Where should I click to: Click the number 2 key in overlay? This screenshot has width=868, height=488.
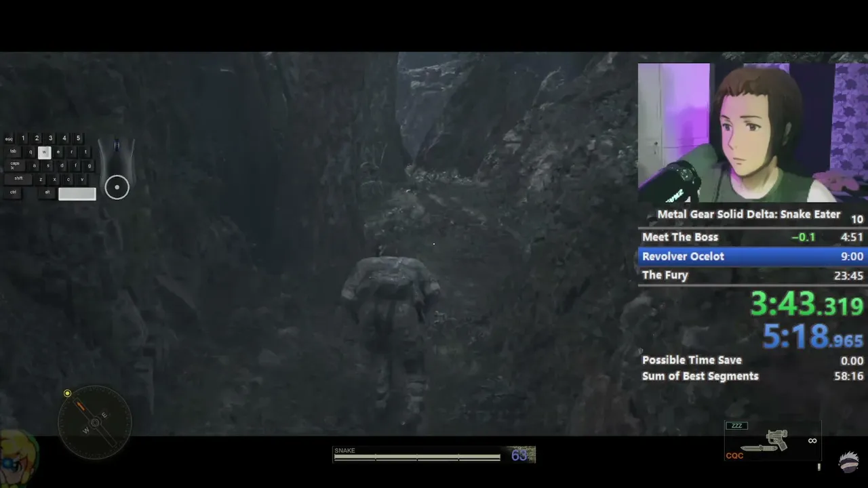coord(37,138)
